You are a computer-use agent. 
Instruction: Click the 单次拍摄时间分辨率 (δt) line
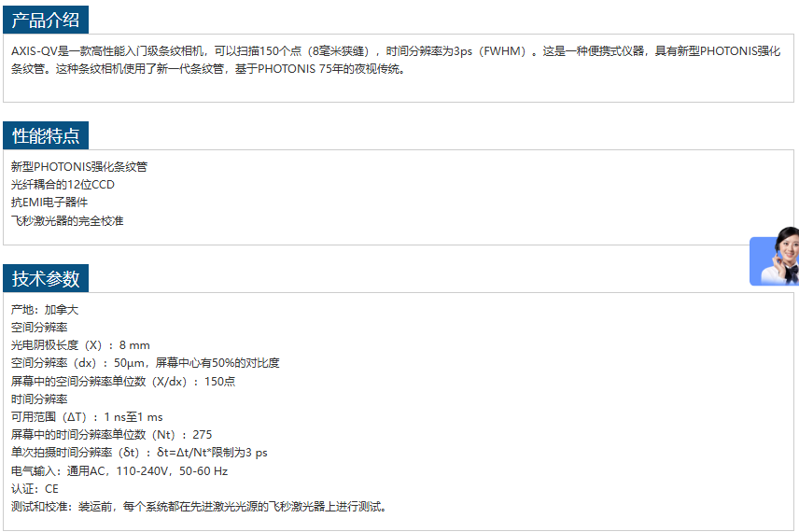click(139, 453)
